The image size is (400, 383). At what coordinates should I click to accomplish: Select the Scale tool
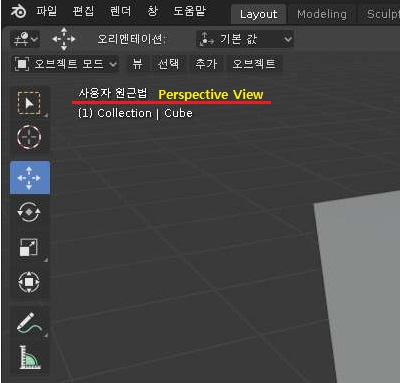click(29, 248)
